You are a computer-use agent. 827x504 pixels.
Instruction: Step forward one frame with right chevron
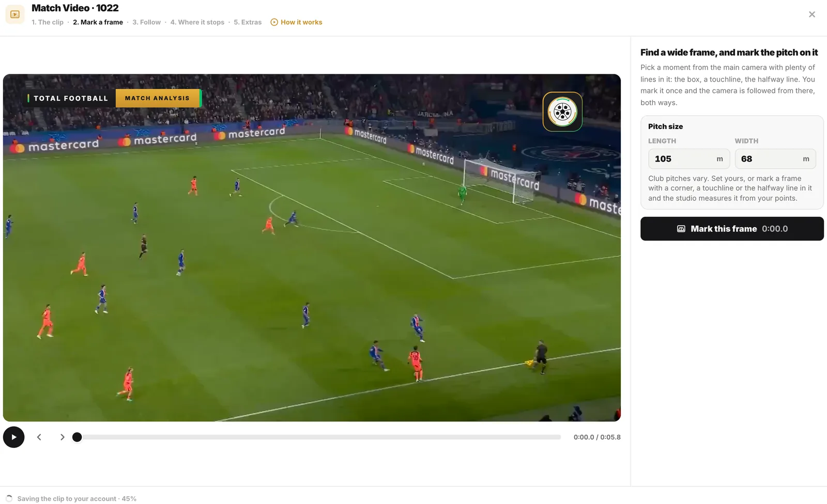pyautogui.click(x=62, y=437)
